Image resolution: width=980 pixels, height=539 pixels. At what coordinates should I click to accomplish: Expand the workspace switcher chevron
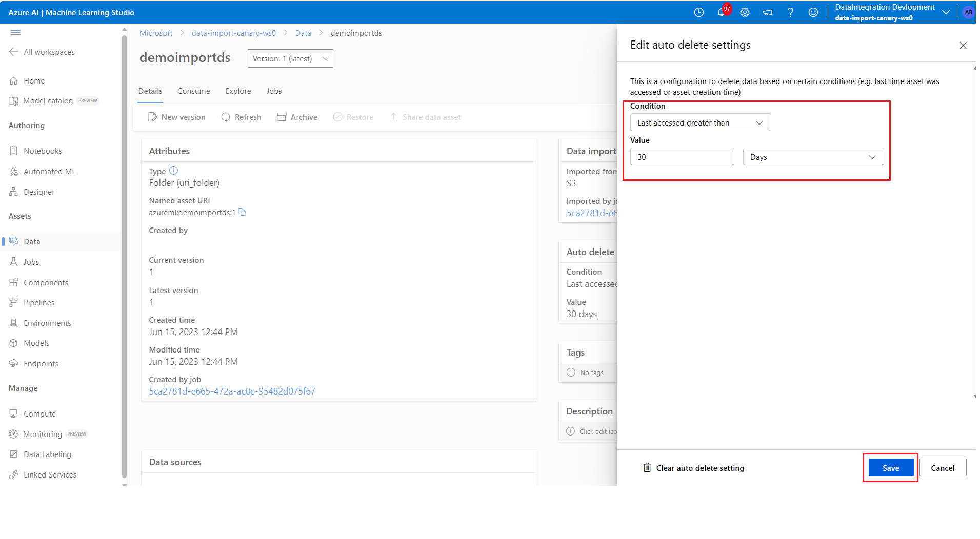(x=946, y=12)
